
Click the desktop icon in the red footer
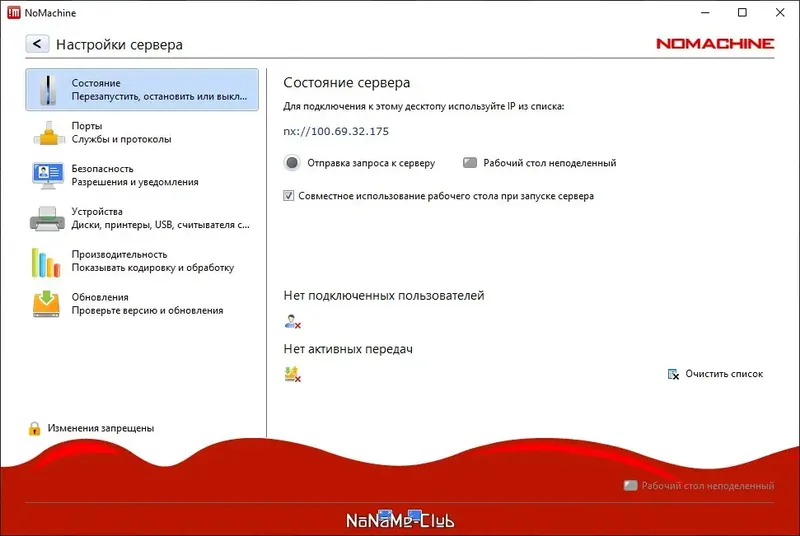[x=631, y=486]
